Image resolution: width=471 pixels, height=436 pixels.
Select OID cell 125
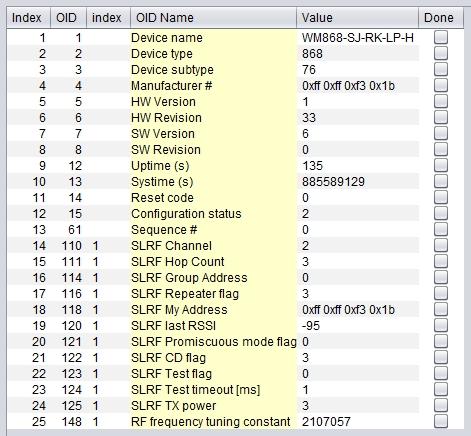click(69, 406)
